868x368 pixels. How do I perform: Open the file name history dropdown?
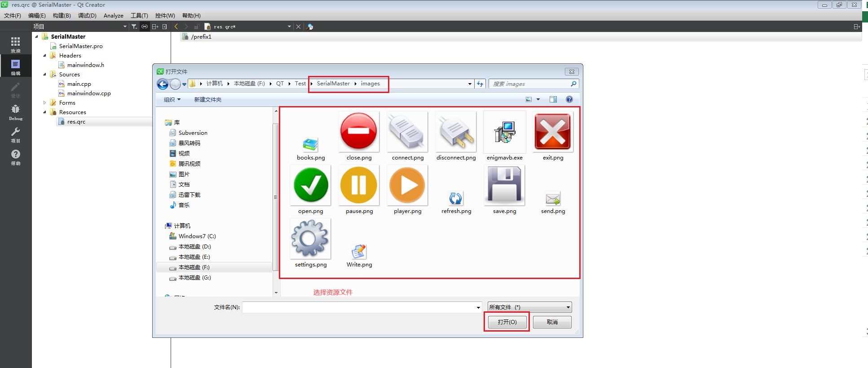point(478,307)
